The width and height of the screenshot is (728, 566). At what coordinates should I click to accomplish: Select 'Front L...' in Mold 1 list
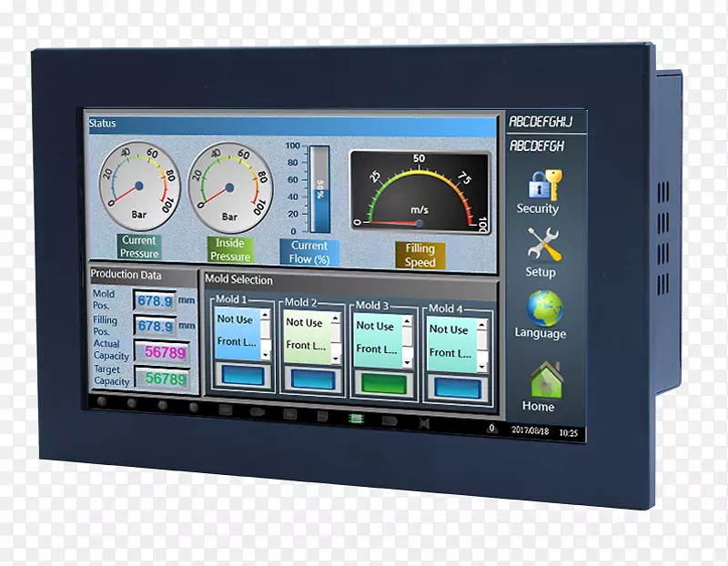tap(237, 341)
